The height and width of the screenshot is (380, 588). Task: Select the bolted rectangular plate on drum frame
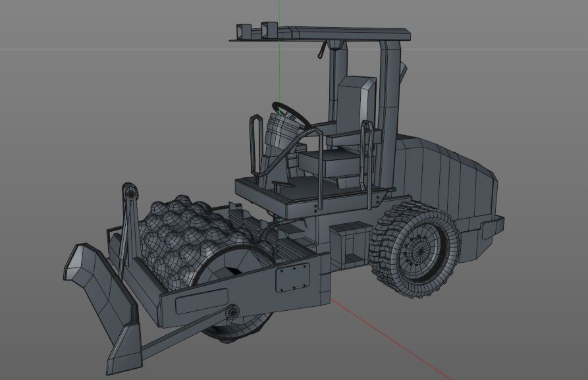(x=293, y=278)
